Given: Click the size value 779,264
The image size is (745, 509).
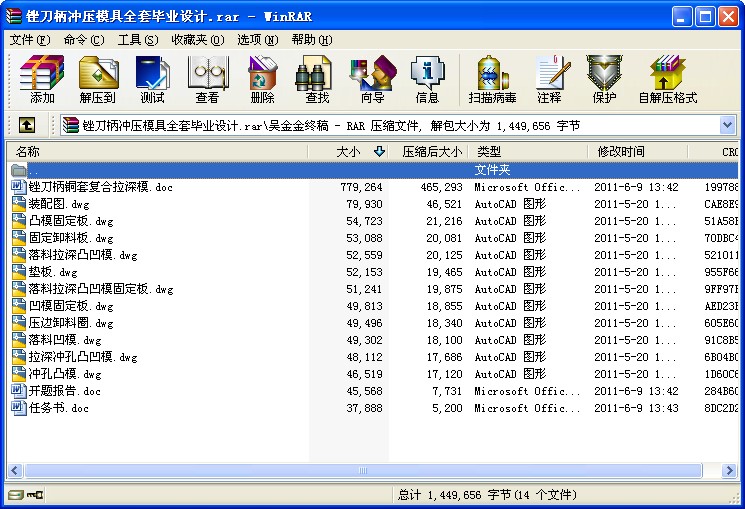Looking at the screenshot, I should pos(361,187).
